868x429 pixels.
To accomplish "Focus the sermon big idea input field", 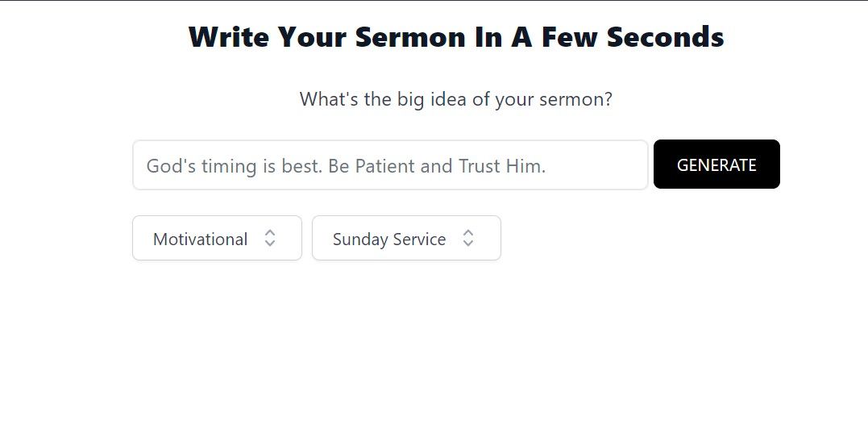I will point(390,165).
